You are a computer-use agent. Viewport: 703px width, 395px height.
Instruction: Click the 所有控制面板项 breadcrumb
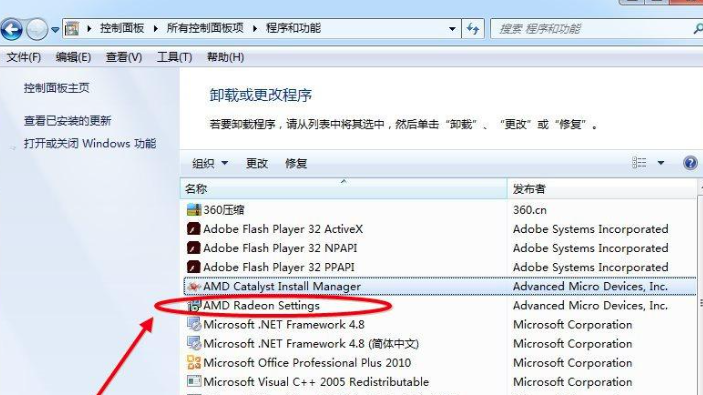pos(205,28)
